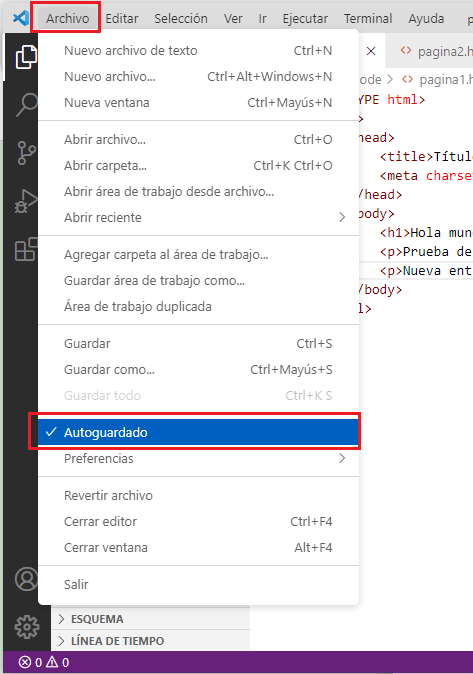Viewport: 473px width, 674px height.
Task: Select Nueva ventana
Action: coord(198,103)
